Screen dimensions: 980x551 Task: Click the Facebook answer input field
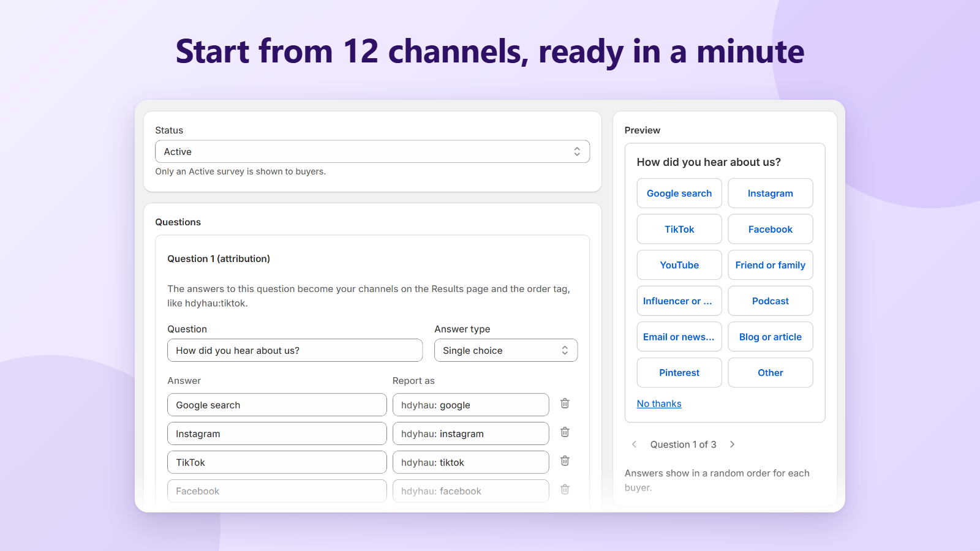277,491
